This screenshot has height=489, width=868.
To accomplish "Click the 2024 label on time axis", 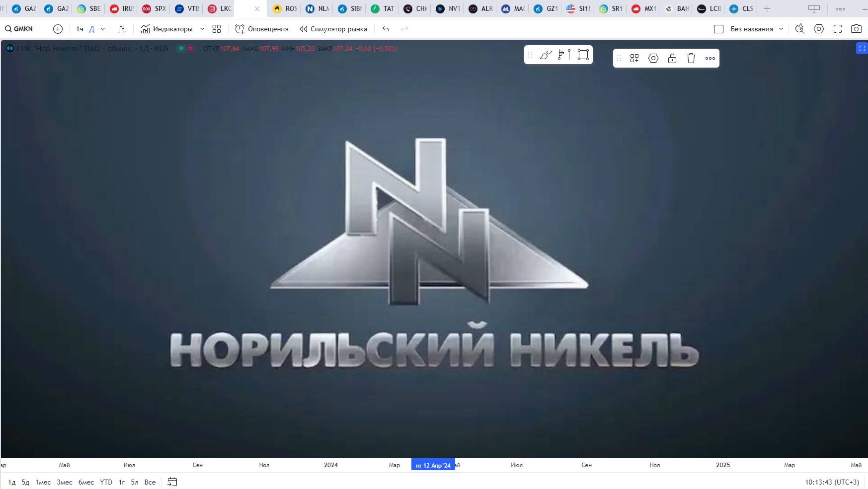I will [x=331, y=465].
